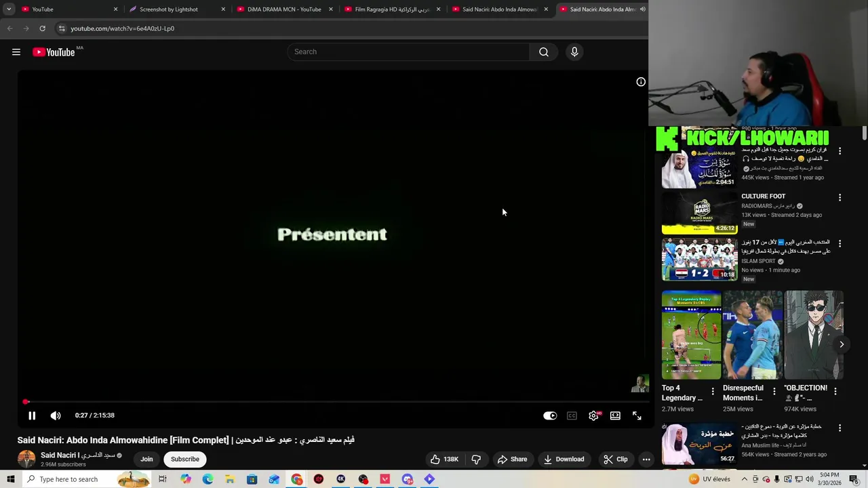Image resolution: width=868 pixels, height=488 pixels.
Task: Open the 56:27 sermon video thumbnail
Action: coord(699,444)
